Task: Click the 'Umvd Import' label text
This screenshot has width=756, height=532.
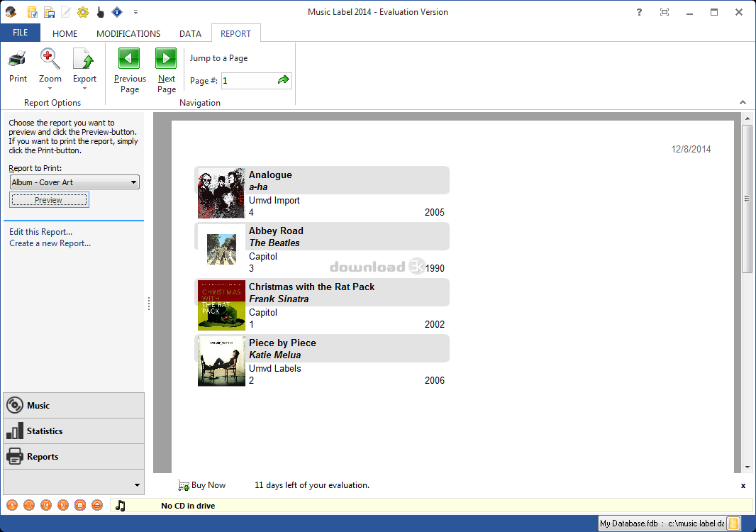Action: tap(274, 200)
